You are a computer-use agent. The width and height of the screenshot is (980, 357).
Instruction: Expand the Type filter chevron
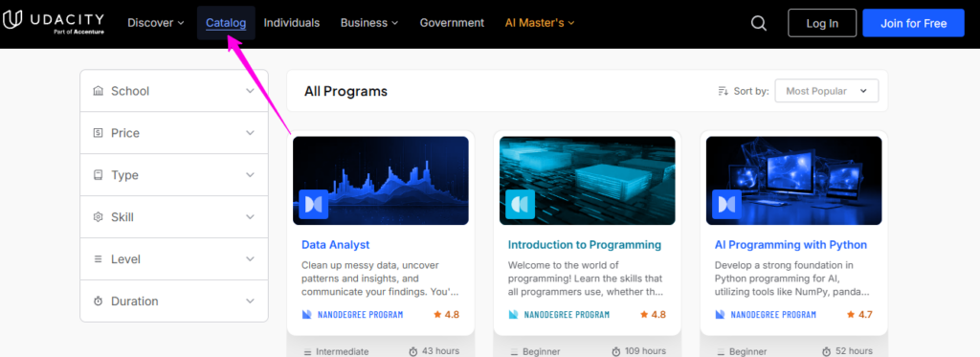tap(250, 175)
